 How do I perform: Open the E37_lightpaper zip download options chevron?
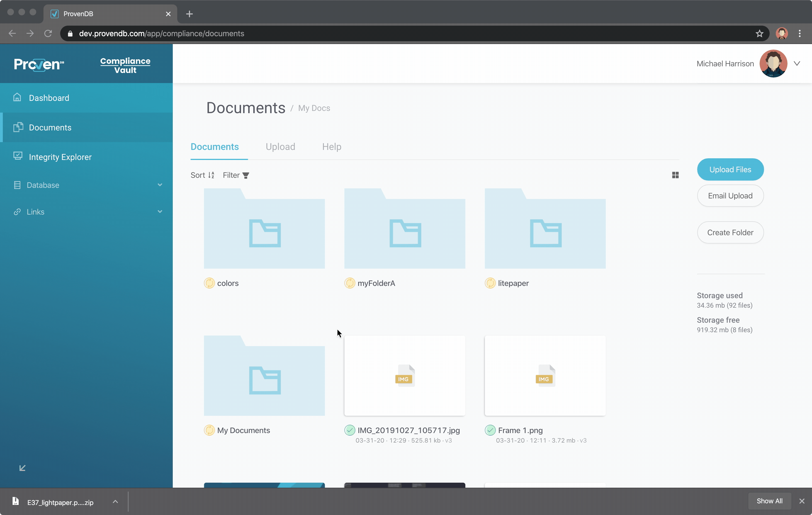115,502
